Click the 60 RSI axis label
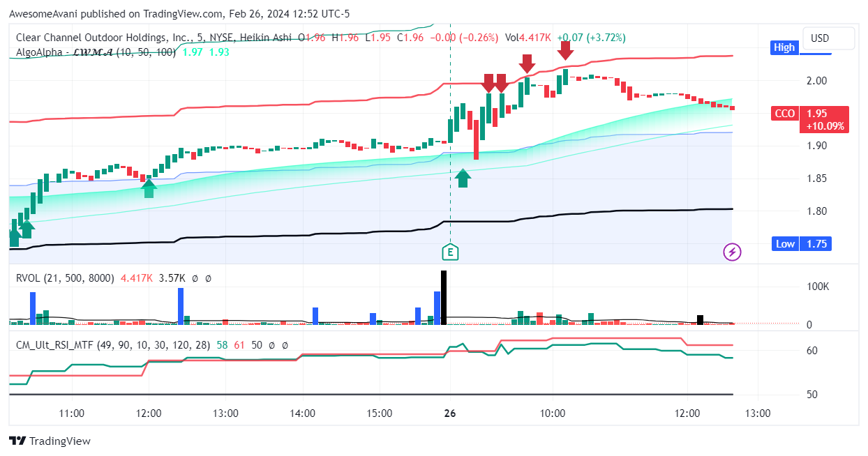The width and height of the screenshot is (868, 456). click(812, 351)
